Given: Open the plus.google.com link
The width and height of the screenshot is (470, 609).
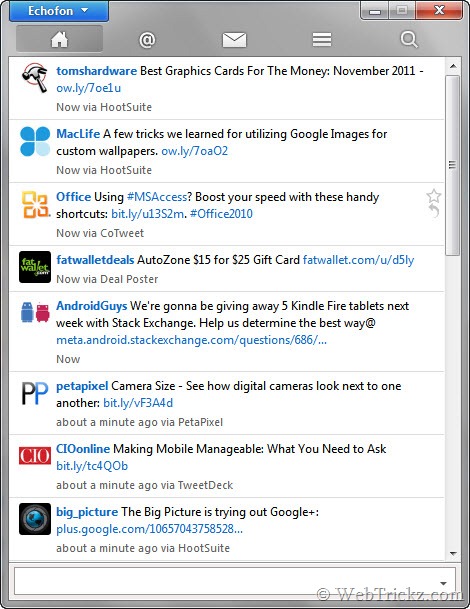Looking at the screenshot, I should pos(150,529).
